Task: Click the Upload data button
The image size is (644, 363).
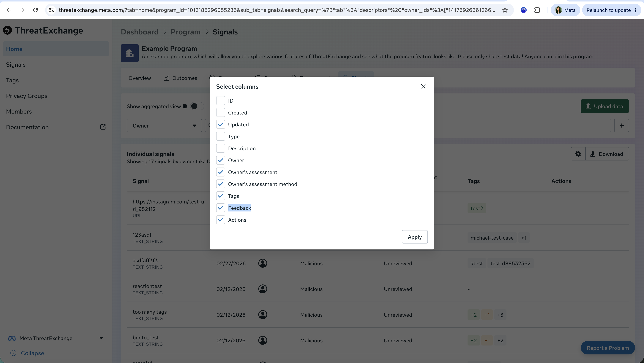Action: tap(604, 106)
